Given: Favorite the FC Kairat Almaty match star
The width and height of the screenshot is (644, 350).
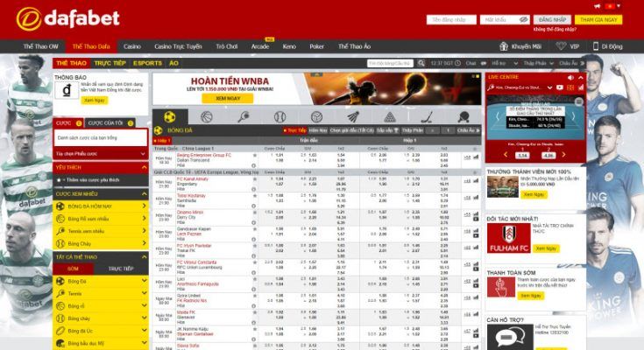Looking at the screenshot, I should pos(255,179).
